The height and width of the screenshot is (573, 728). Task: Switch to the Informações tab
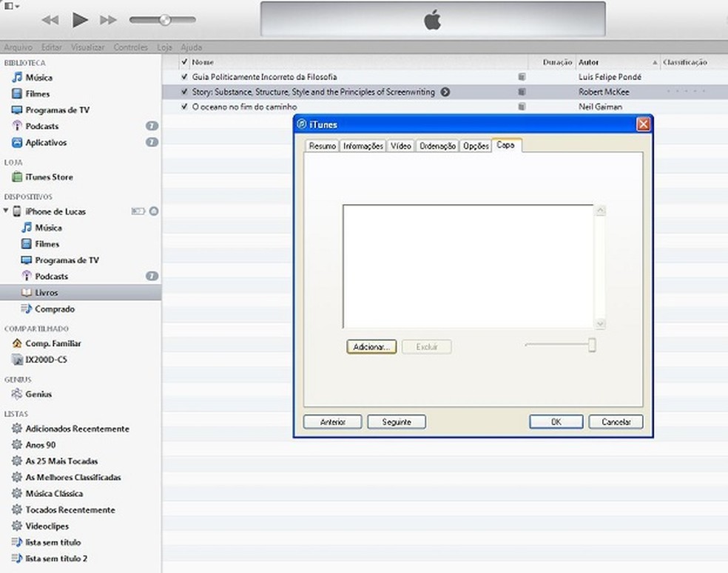tap(363, 146)
